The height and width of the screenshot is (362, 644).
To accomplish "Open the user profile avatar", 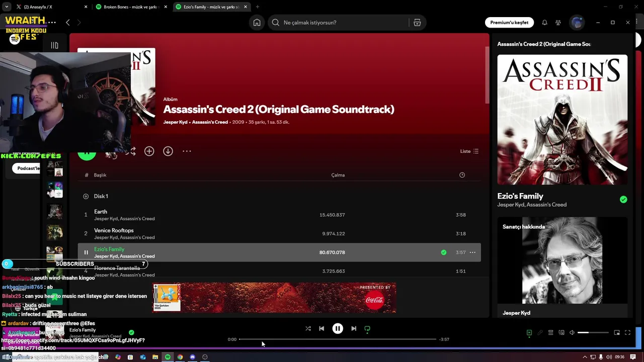I will [x=577, y=23].
